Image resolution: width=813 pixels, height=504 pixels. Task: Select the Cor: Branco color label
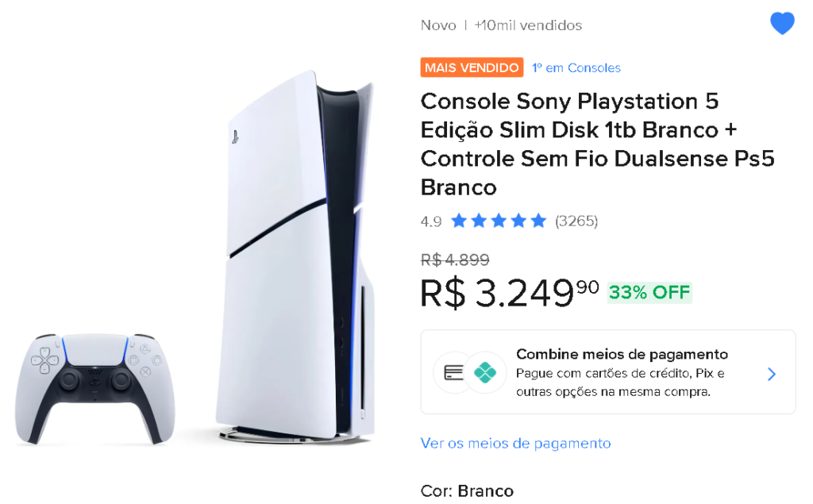(467, 491)
